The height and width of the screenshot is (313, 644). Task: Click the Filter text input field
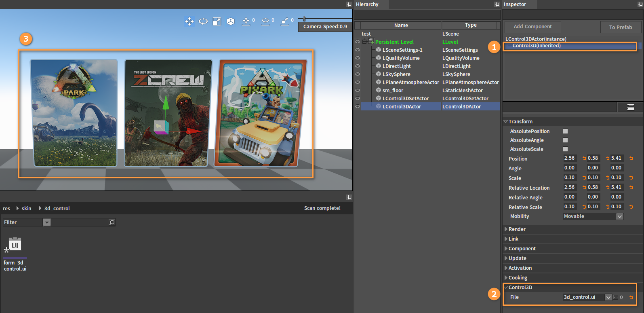[x=79, y=222]
